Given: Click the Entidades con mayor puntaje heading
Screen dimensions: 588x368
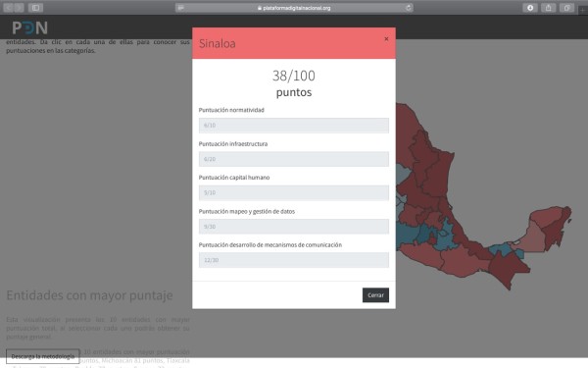Looking at the screenshot, I should click(89, 295).
